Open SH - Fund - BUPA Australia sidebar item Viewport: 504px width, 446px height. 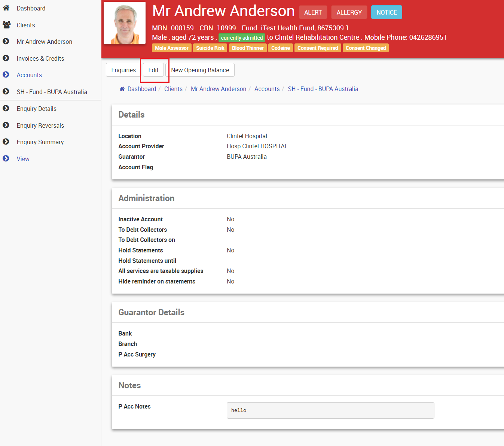click(52, 92)
